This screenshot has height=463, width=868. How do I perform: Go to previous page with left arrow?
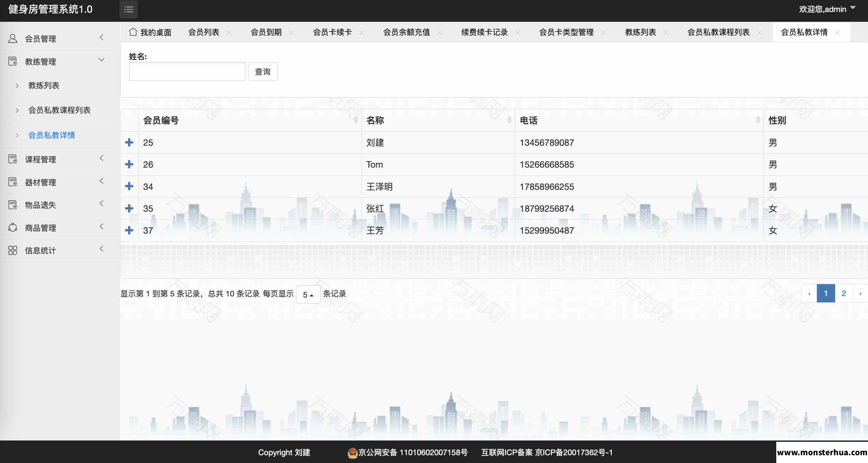pos(809,293)
